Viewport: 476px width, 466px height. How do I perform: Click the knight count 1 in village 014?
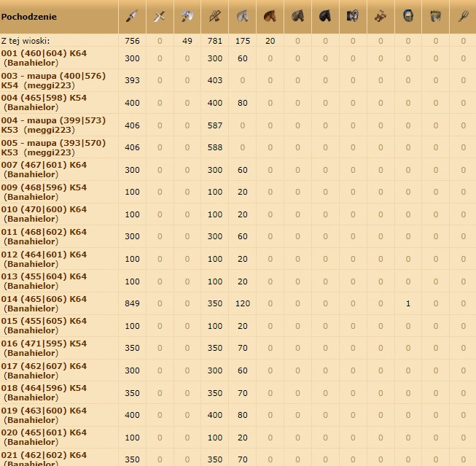(408, 303)
